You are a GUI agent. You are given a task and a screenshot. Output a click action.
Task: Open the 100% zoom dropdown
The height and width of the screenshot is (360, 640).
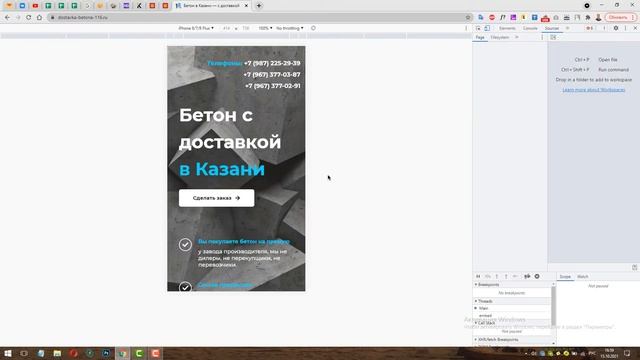(265, 28)
